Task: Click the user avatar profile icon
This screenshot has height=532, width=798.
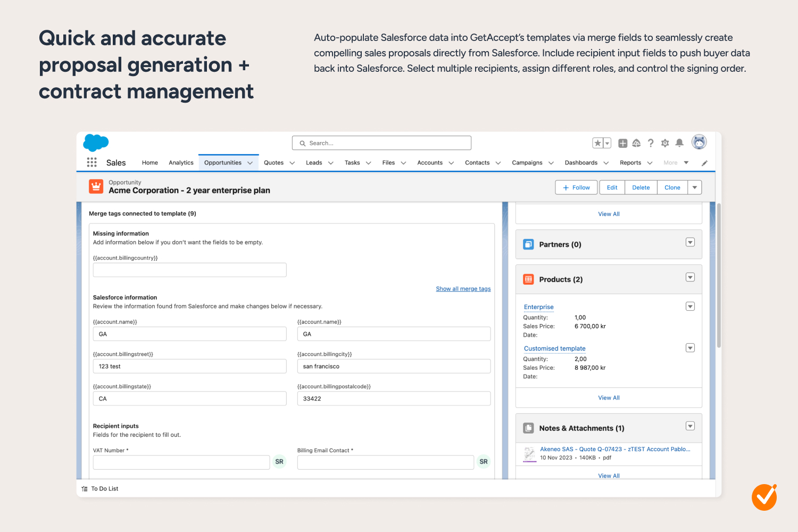Action: (699, 142)
